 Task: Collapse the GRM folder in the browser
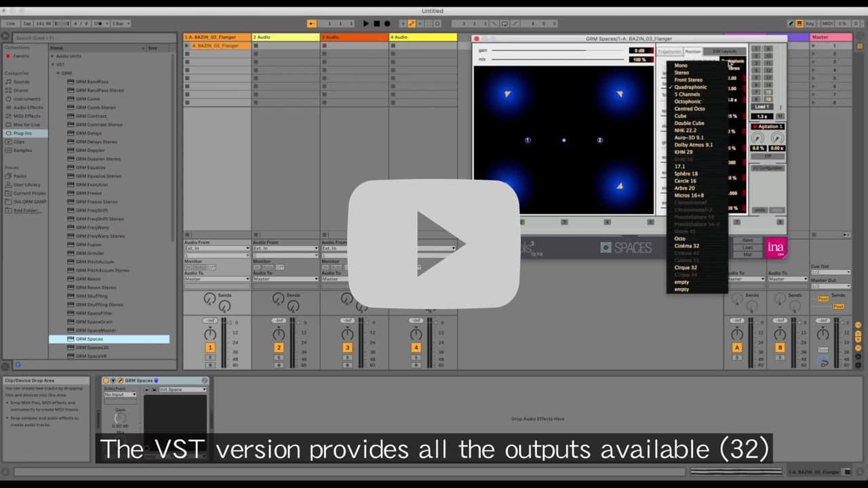pyautogui.click(x=58, y=73)
